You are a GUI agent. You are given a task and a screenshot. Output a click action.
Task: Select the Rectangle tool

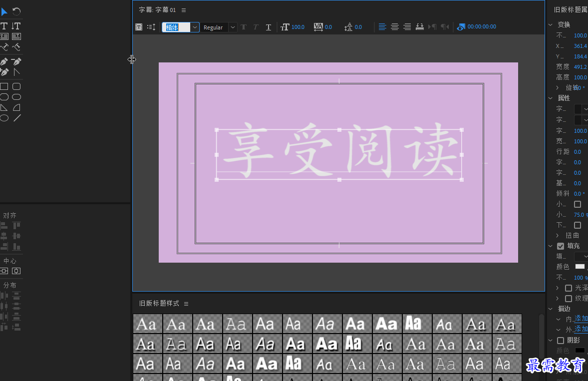tap(4, 86)
